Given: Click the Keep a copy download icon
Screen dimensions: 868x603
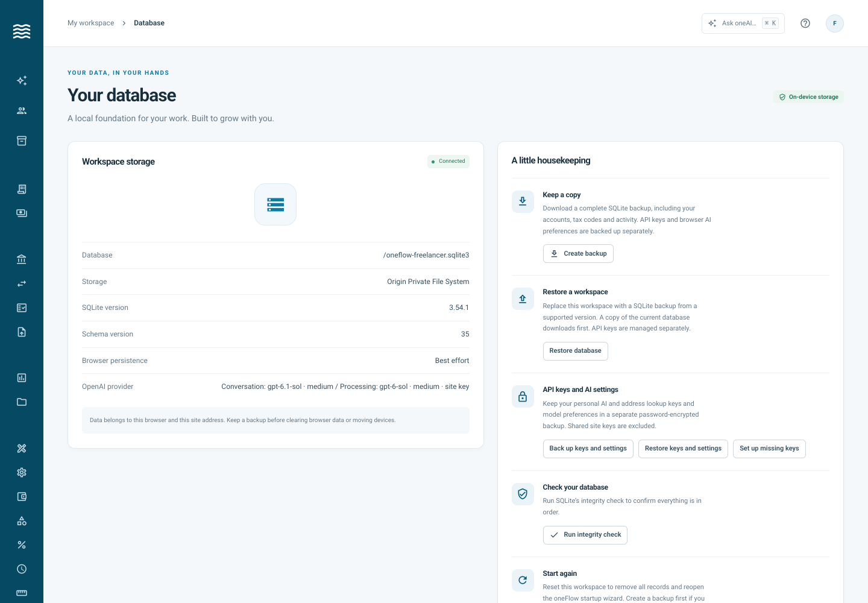Looking at the screenshot, I should click(523, 201).
